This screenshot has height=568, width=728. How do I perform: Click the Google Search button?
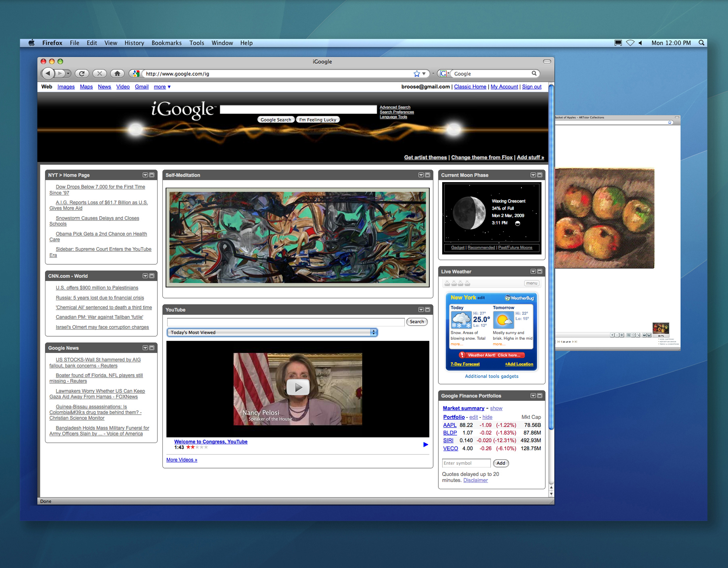276,120
